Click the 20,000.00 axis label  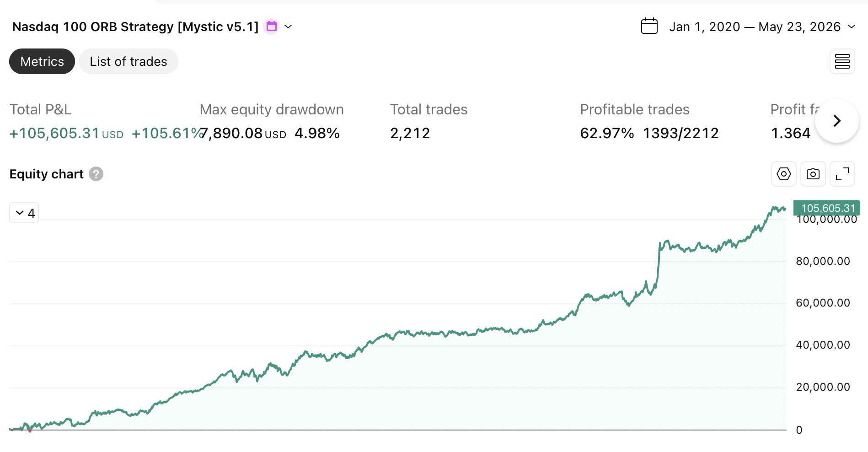[823, 387]
